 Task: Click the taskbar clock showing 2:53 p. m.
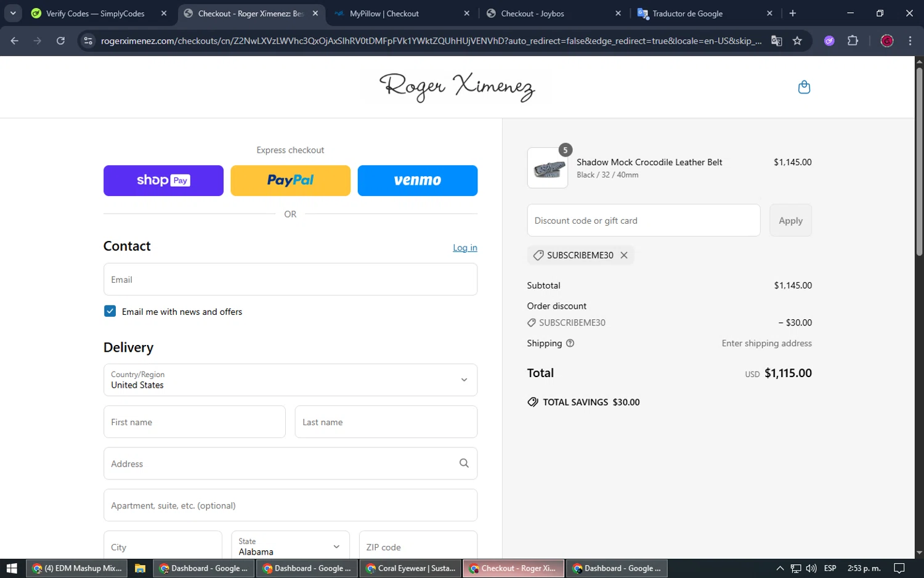point(864,568)
